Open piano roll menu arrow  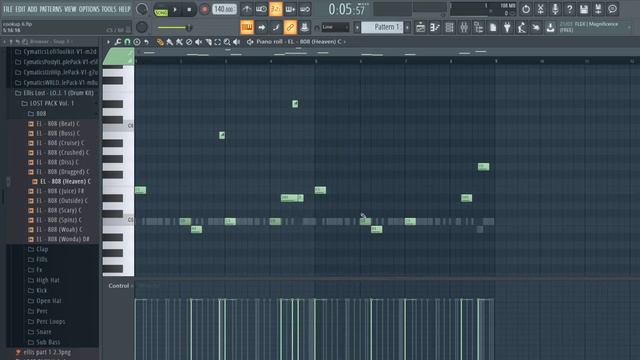click(x=108, y=42)
